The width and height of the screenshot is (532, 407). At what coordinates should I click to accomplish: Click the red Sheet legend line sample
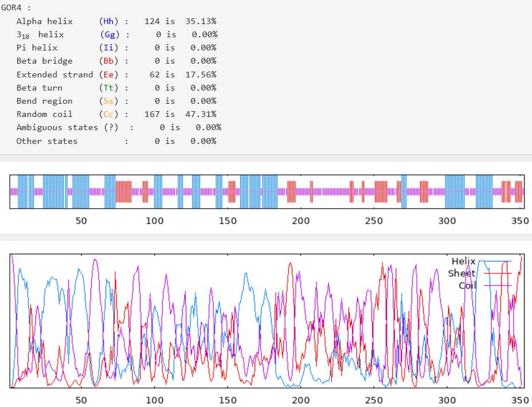pyautogui.click(x=495, y=273)
